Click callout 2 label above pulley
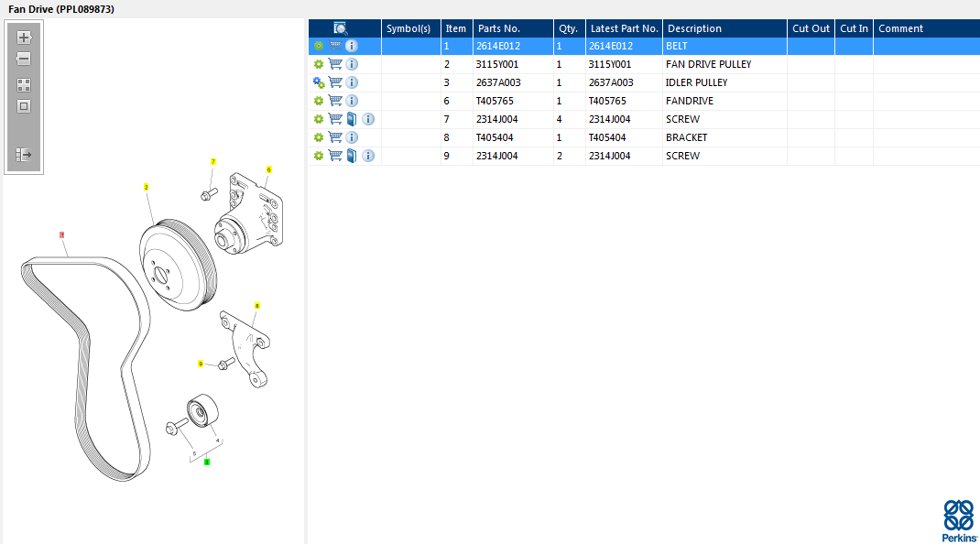The width and height of the screenshot is (980, 544). pyautogui.click(x=147, y=187)
